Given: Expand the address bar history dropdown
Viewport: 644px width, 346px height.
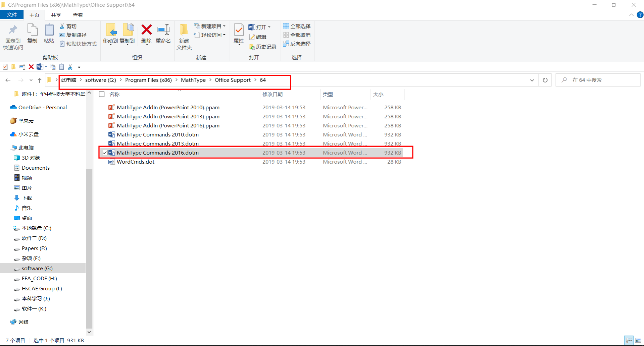Looking at the screenshot, I should point(532,80).
